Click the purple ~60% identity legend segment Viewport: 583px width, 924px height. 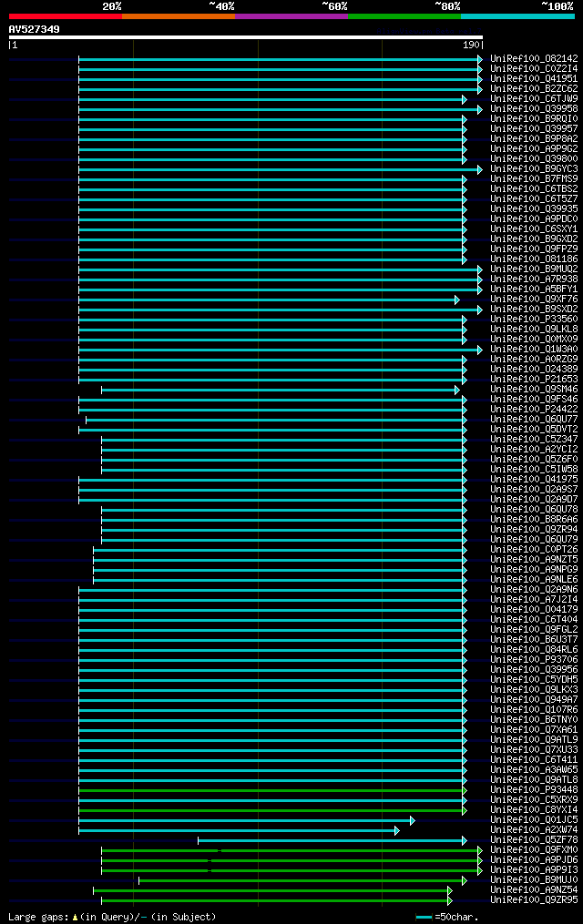(x=291, y=16)
